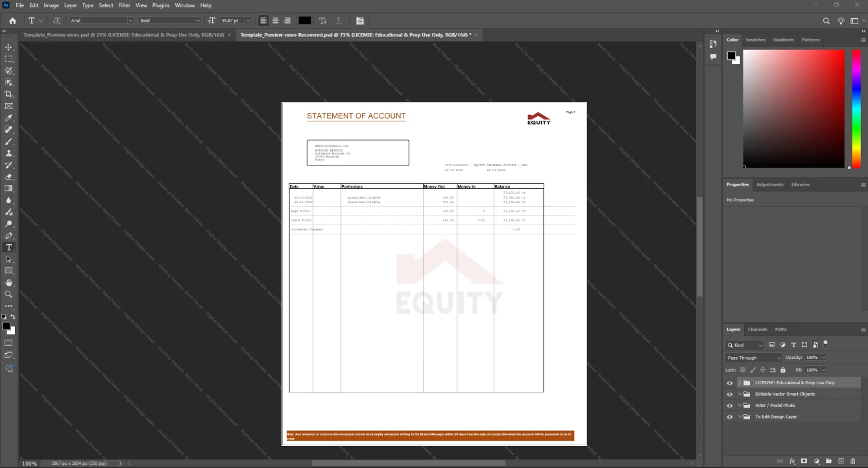
Task: Toggle lock all padlock
Action: point(783,370)
